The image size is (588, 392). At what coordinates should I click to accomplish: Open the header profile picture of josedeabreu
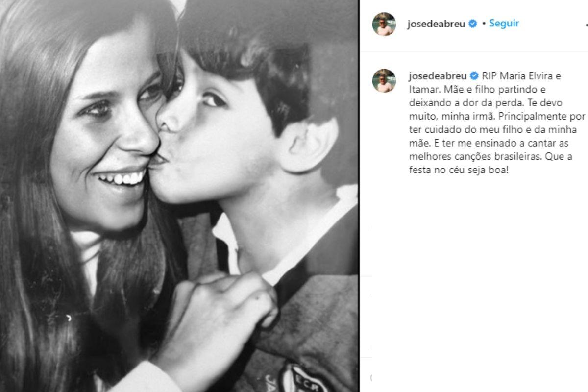[x=384, y=24]
